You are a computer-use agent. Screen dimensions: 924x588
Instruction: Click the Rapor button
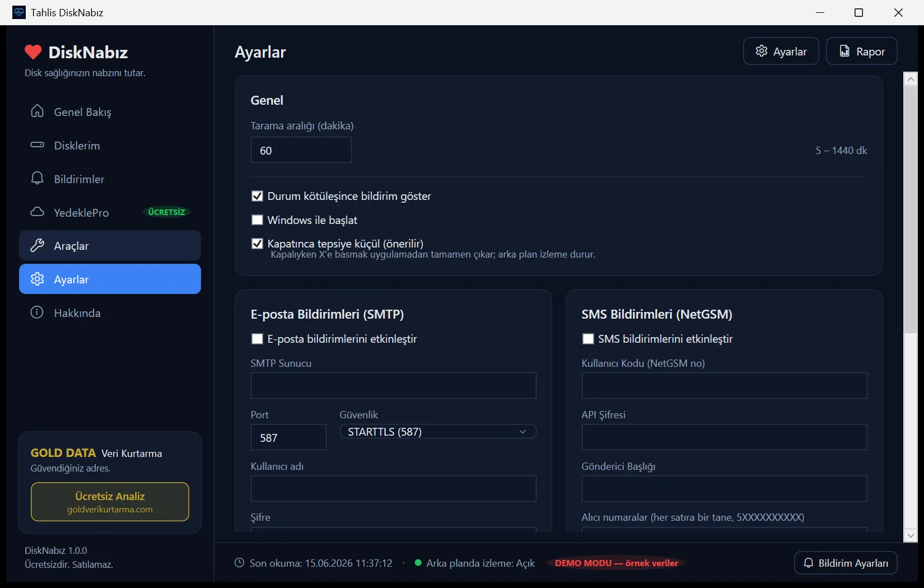tap(862, 51)
